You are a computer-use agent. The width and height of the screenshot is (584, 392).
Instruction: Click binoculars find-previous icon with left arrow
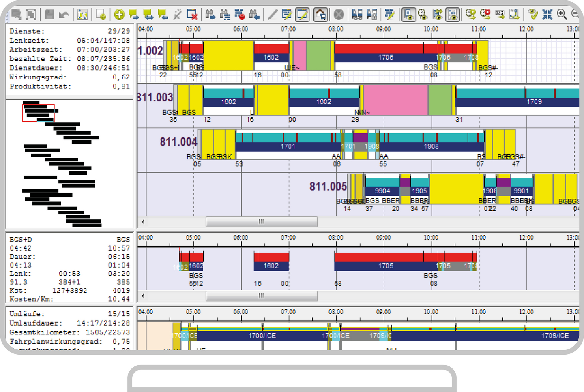(254, 15)
